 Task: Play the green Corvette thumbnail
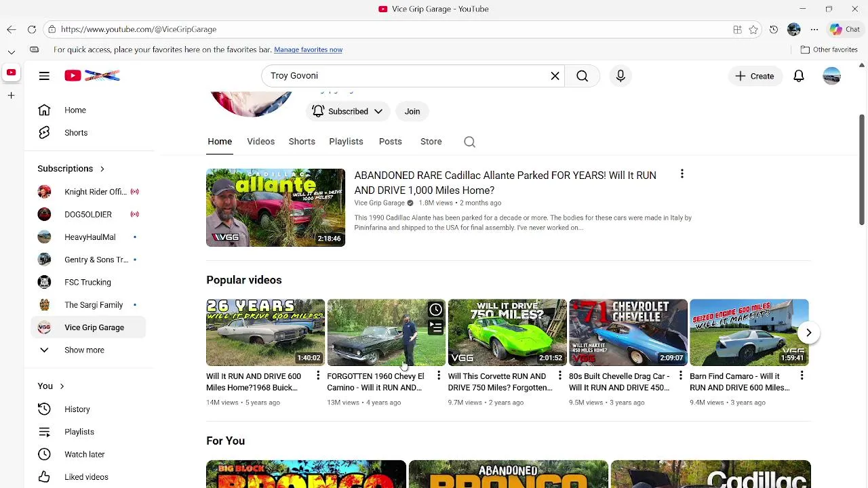[x=507, y=332]
